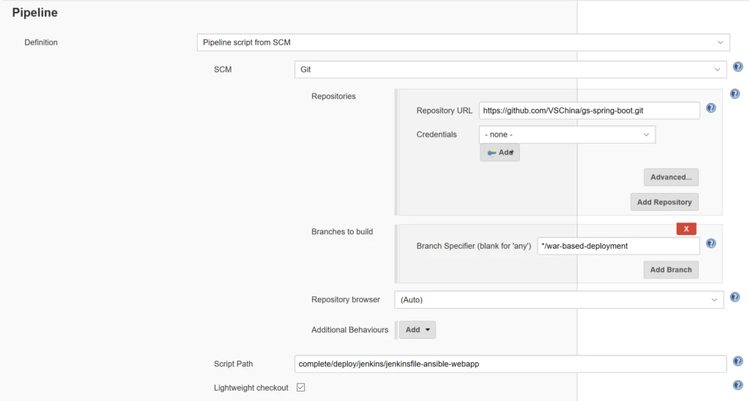Click the Advanced... button

(x=671, y=177)
